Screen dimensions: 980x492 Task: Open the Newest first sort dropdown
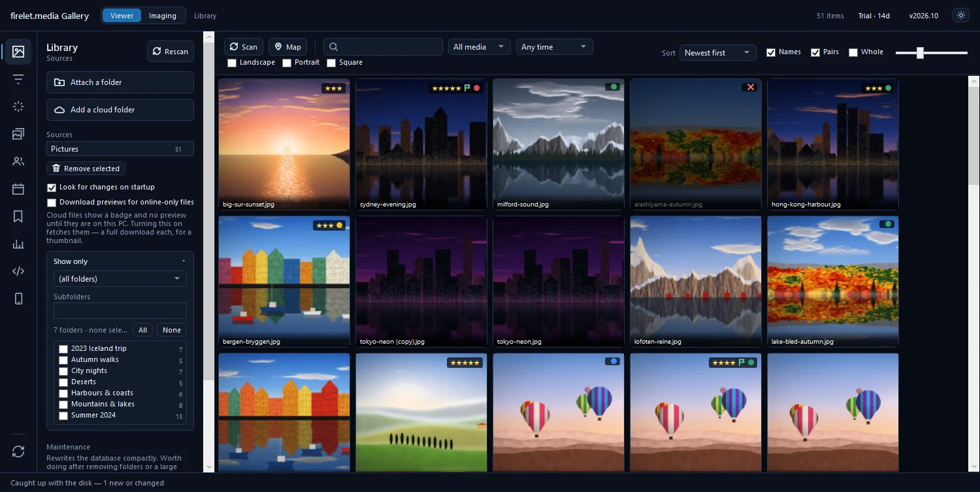(718, 53)
